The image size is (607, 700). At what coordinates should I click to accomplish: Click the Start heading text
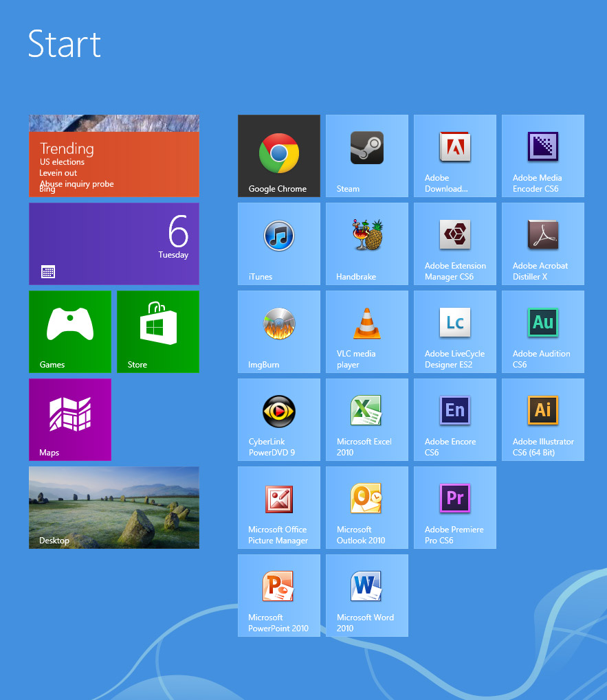65,44
